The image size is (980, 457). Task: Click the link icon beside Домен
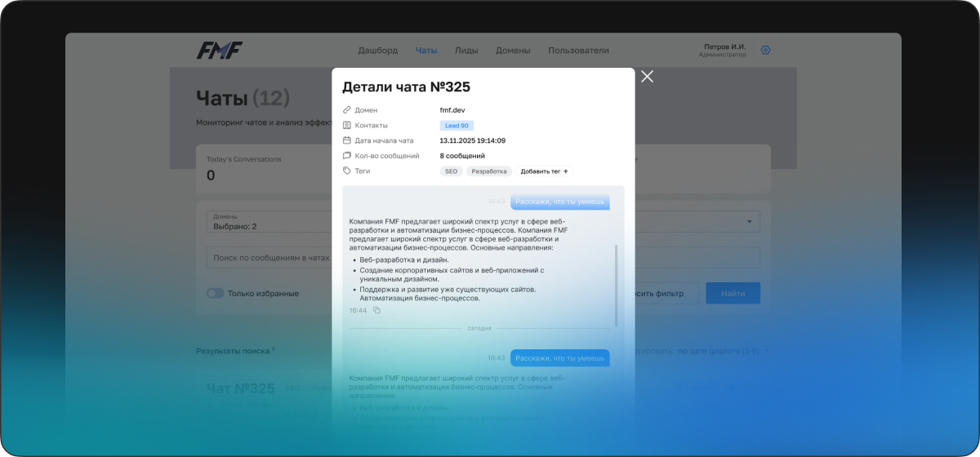click(x=347, y=110)
